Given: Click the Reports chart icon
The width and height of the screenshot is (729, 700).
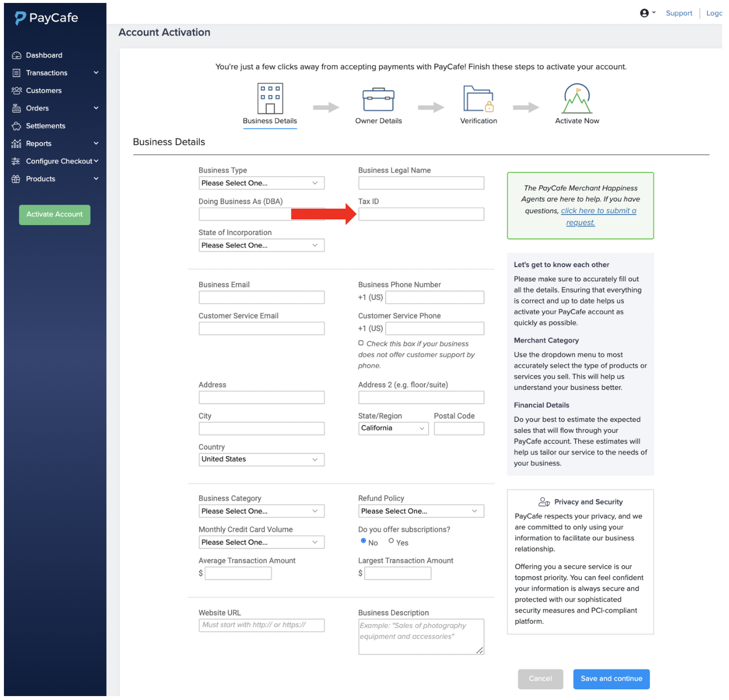Looking at the screenshot, I should pos(17,144).
